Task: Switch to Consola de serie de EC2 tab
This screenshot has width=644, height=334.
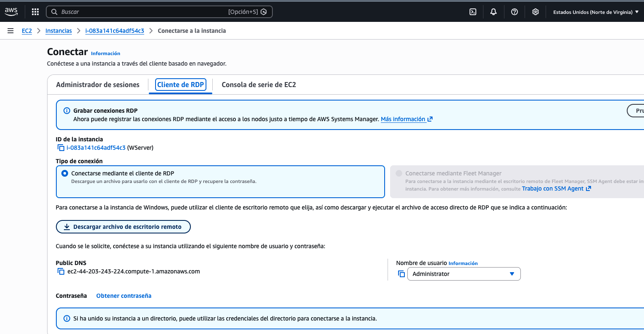Action: [x=259, y=85]
